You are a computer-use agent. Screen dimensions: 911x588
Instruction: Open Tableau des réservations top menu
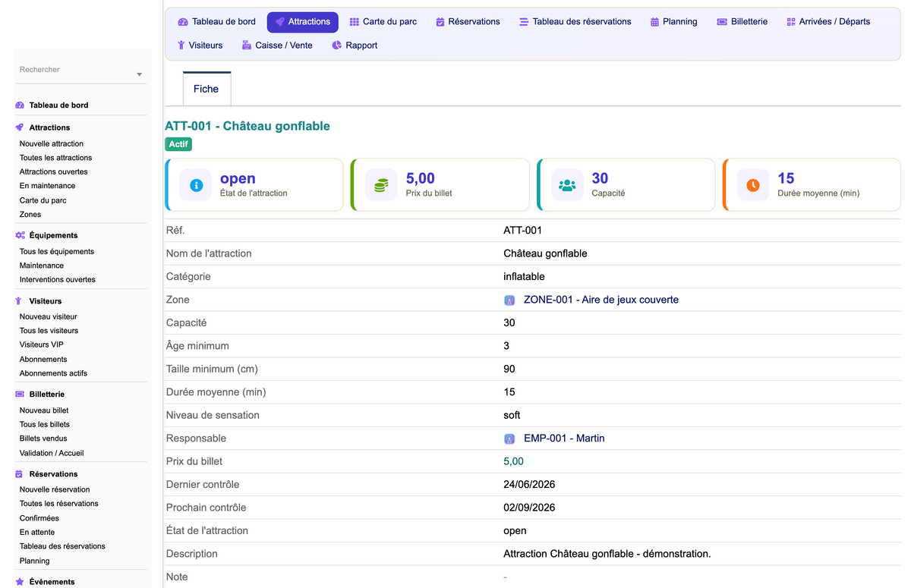click(575, 22)
